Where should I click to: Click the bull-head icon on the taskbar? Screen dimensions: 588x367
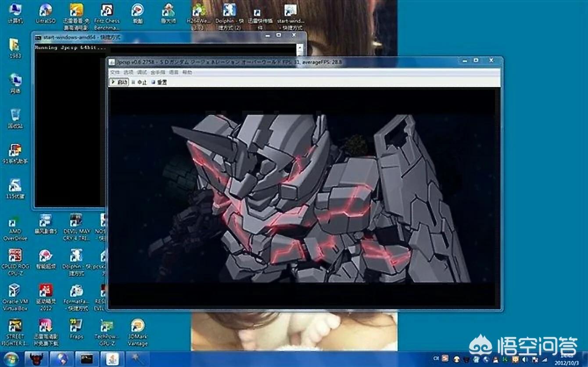pyautogui.click(x=36, y=359)
